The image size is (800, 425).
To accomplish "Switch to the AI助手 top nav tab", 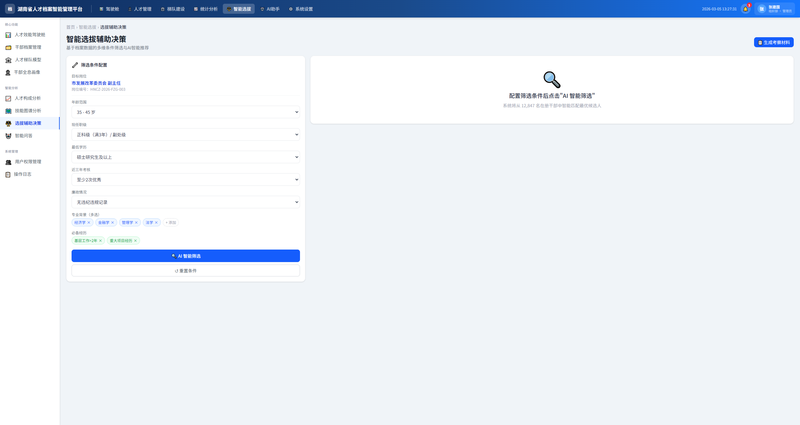I will pyautogui.click(x=270, y=9).
